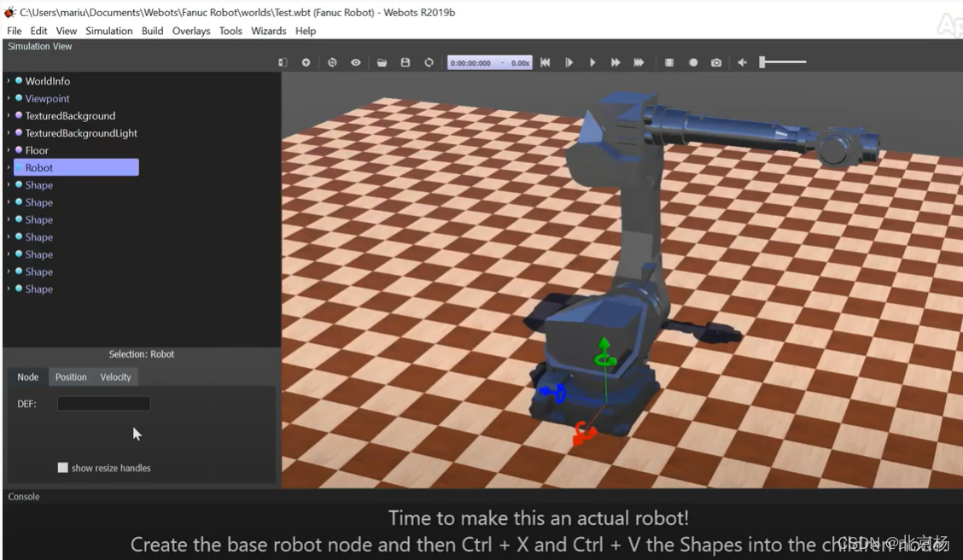Open the View menu

coord(67,31)
